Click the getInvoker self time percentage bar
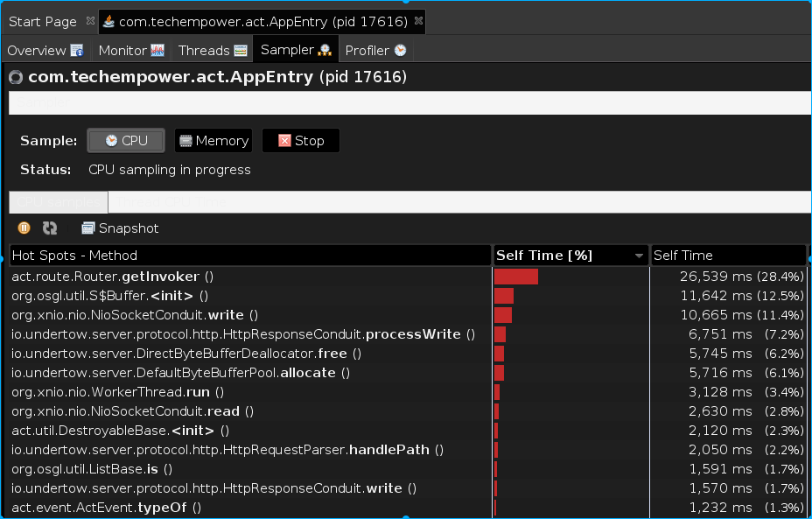812x519 pixels. [515, 277]
